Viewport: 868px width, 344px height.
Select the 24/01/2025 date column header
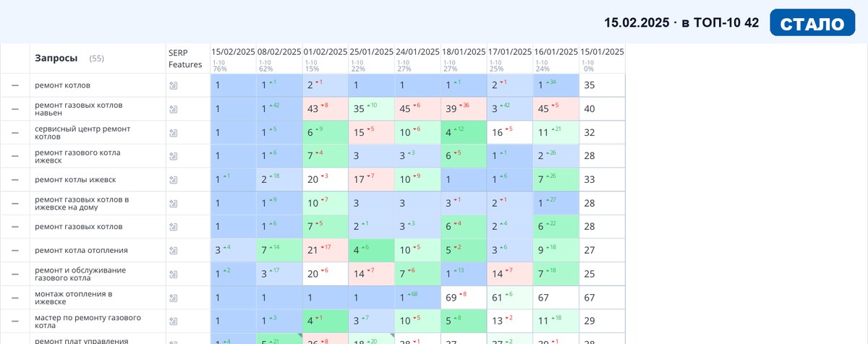pos(417,52)
